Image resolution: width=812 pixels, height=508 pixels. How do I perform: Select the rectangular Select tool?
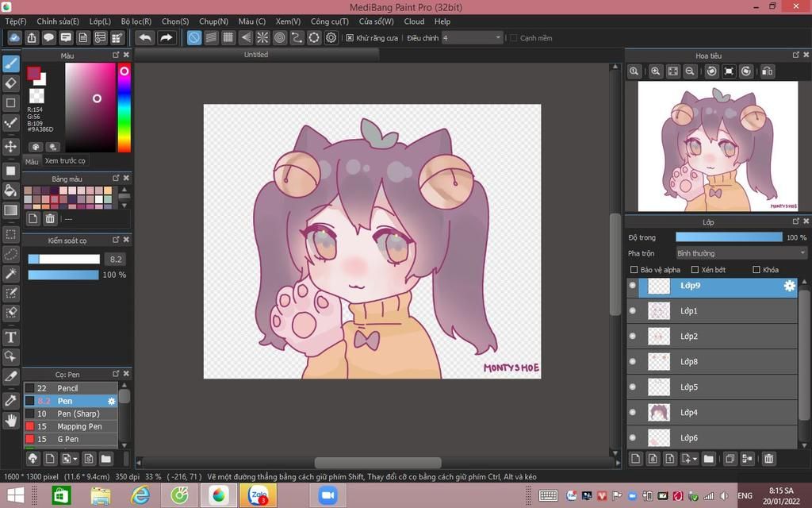[11, 234]
